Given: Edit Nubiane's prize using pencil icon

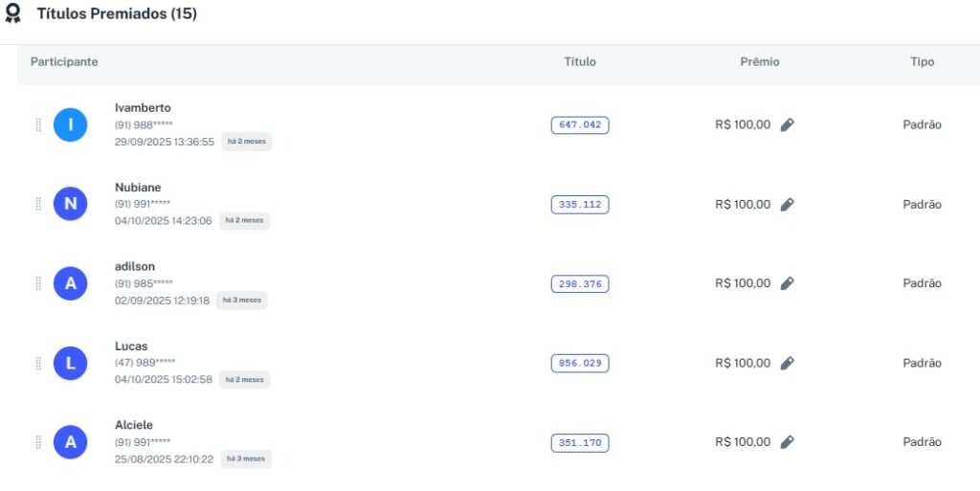Looking at the screenshot, I should [x=787, y=204].
